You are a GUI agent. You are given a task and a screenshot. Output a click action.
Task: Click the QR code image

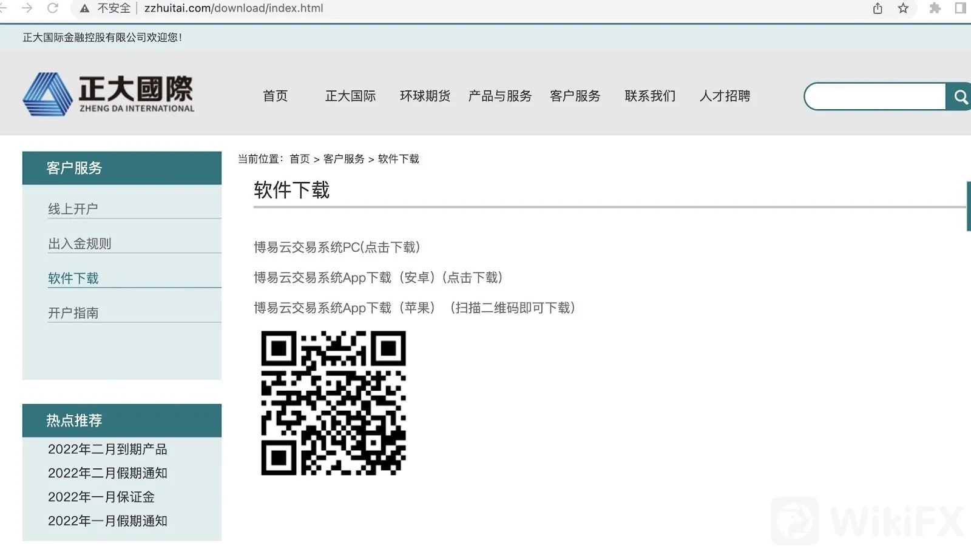(x=333, y=403)
